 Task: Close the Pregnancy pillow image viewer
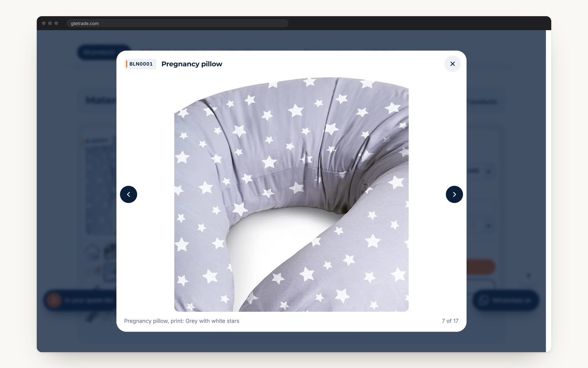[452, 64]
